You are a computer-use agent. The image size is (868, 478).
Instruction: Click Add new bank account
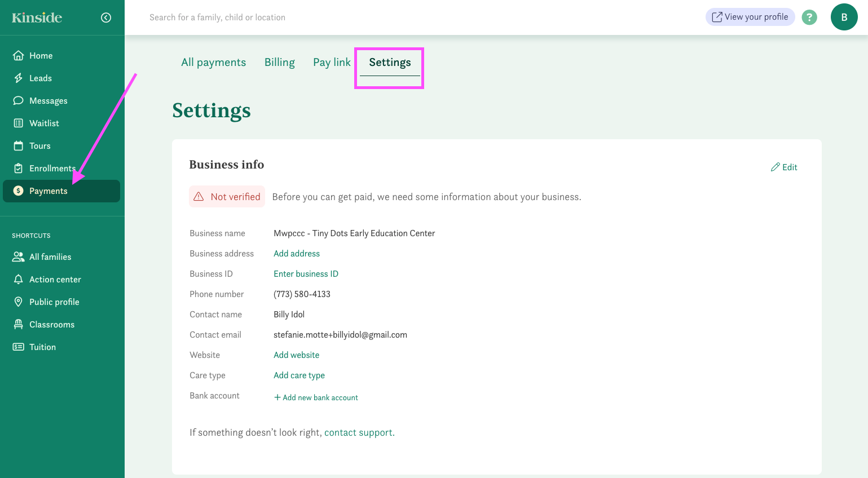(316, 397)
